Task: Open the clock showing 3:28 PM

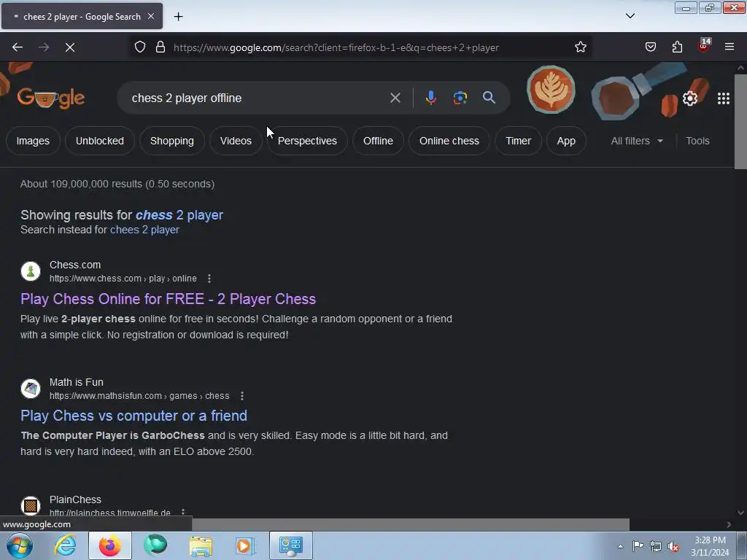Action: point(710,546)
